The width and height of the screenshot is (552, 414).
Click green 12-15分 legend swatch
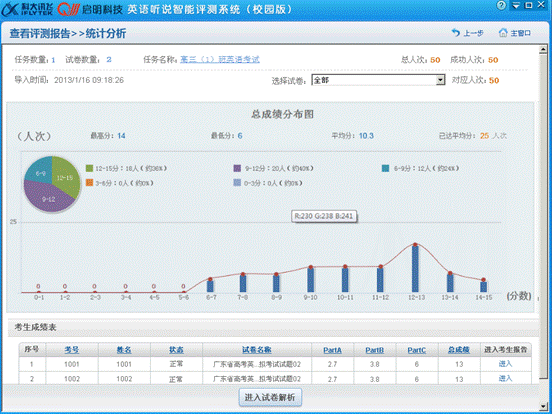[x=89, y=168]
